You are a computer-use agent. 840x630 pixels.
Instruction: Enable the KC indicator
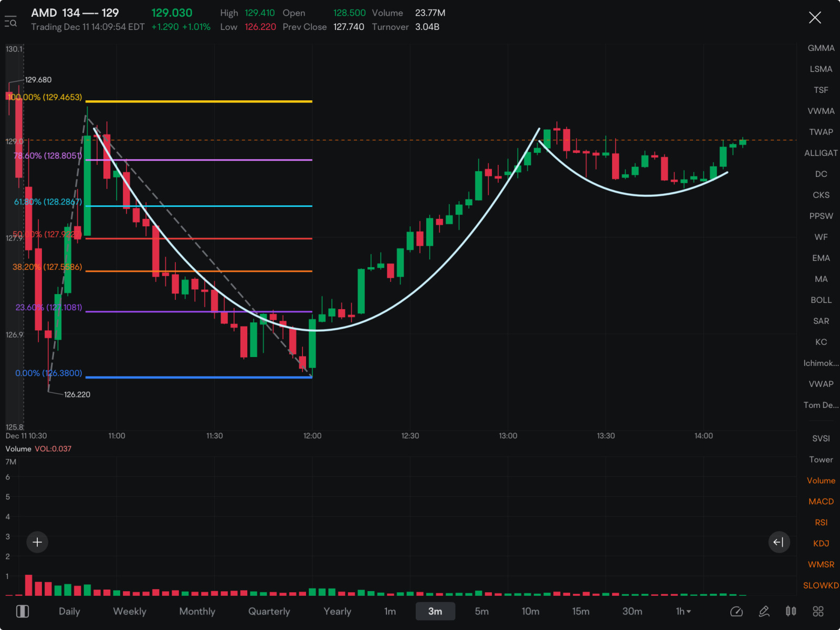pos(821,342)
